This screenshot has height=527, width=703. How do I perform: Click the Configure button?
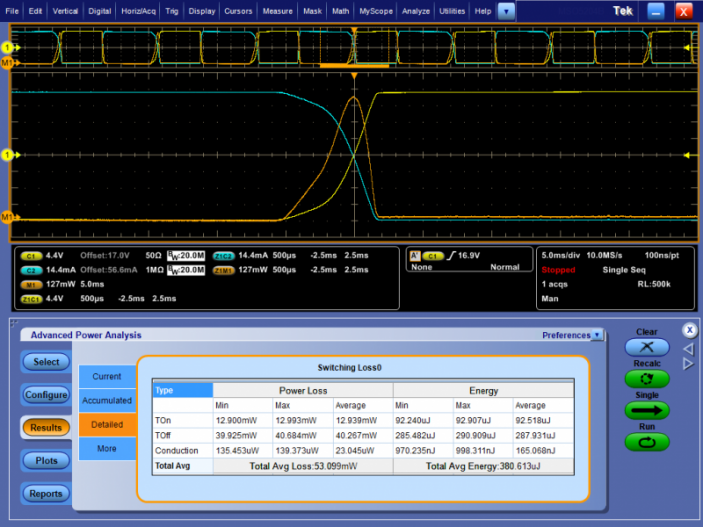coord(46,394)
